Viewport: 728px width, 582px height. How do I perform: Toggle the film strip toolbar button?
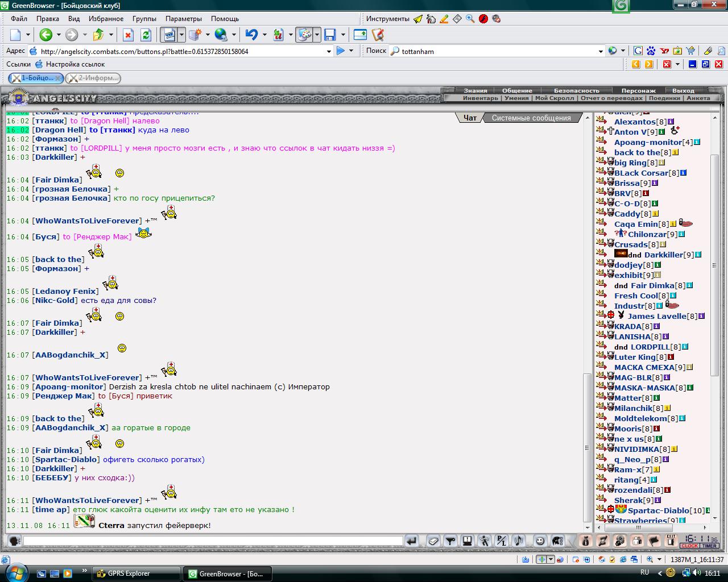pos(169,35)
